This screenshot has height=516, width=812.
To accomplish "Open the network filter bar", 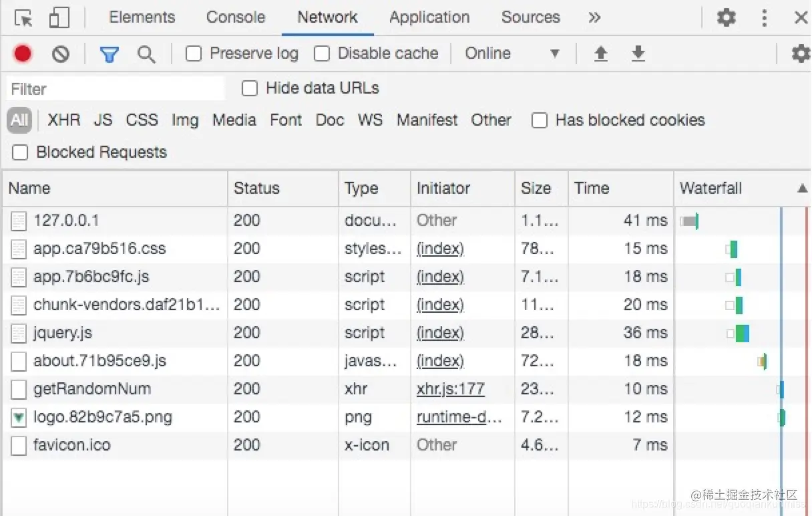I will [x=109, y=53].
